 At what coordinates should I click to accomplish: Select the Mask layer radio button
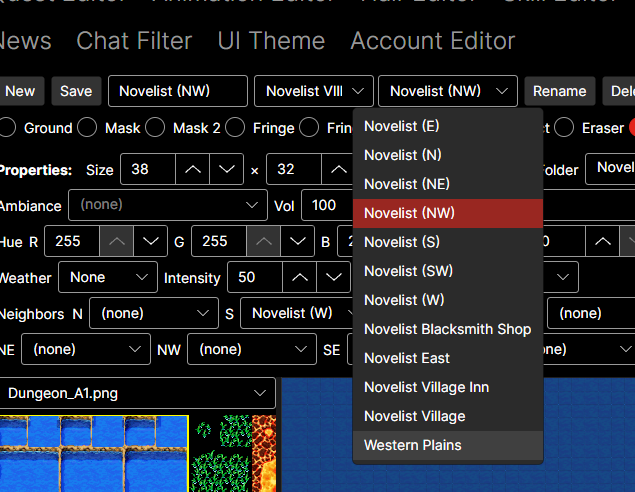click(x=87, y=128)
